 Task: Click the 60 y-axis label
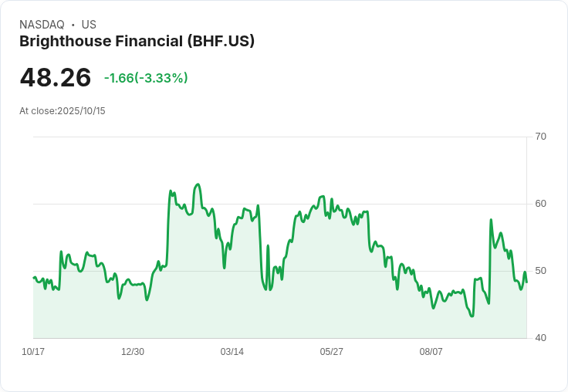pyautogui.click(x=540, y=204)
